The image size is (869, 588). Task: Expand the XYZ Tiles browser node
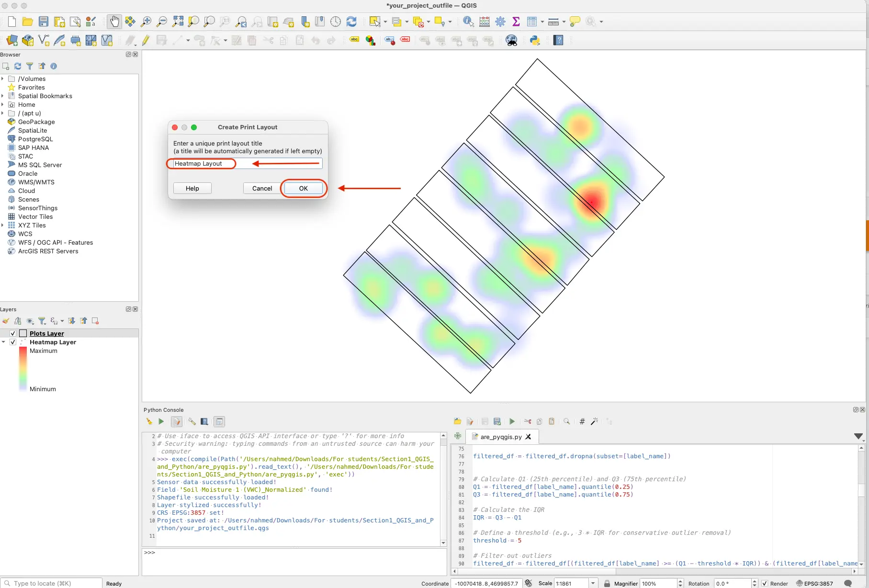[3, 225]
